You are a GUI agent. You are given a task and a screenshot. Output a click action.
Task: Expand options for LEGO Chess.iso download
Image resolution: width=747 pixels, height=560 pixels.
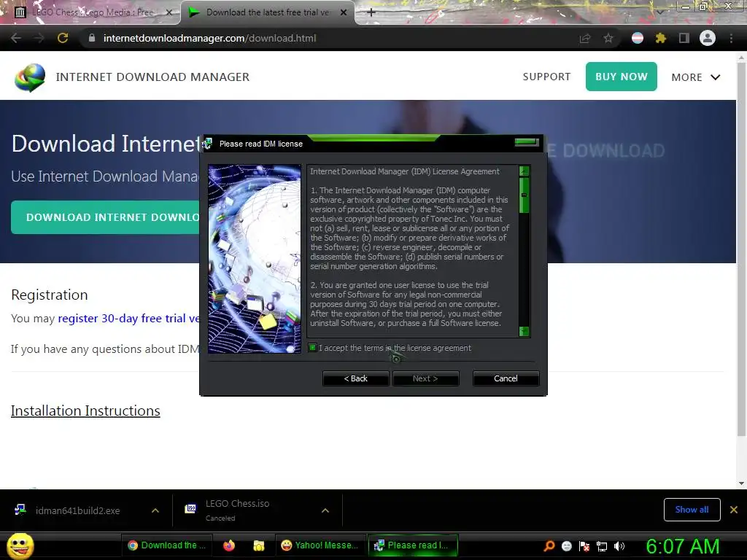pos(325,510)
